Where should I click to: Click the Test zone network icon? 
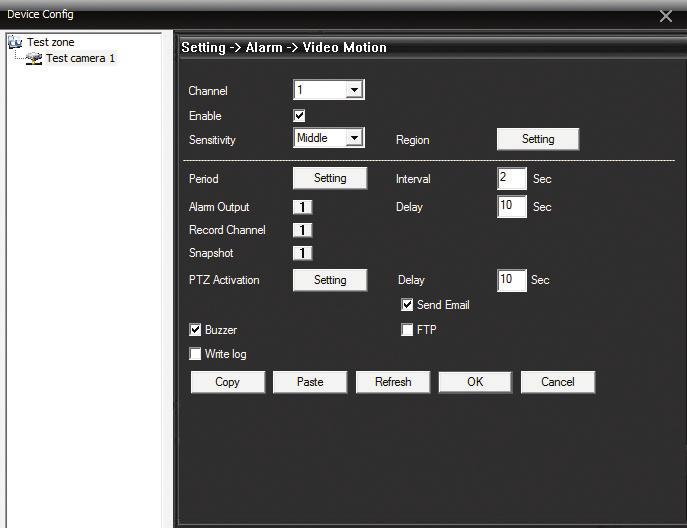coord(15,42)
